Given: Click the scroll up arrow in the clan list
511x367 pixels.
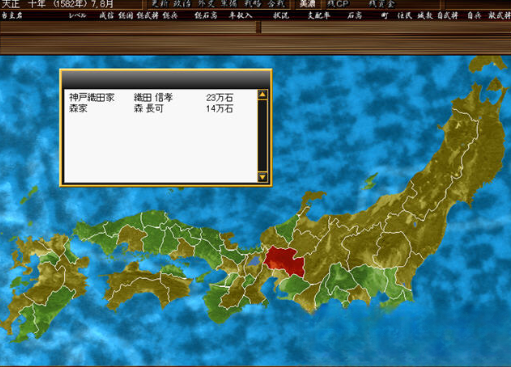Looking at the screenshot, I should (262, 95).
